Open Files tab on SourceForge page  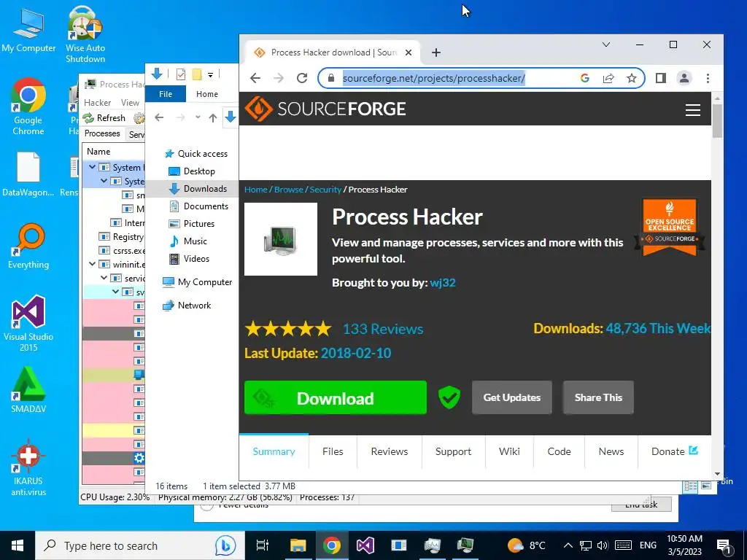[x=333, y=451]
